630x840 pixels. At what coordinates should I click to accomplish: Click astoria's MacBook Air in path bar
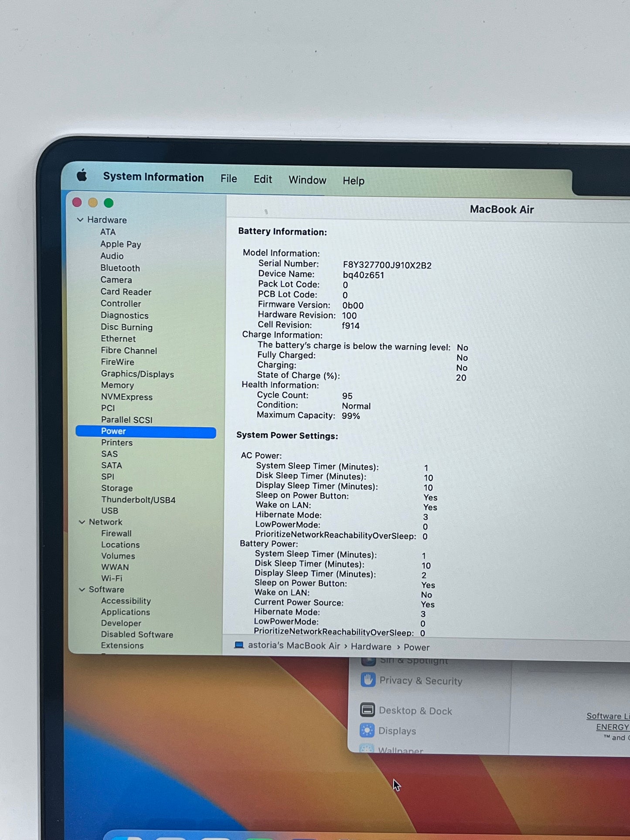pos(294,646)
